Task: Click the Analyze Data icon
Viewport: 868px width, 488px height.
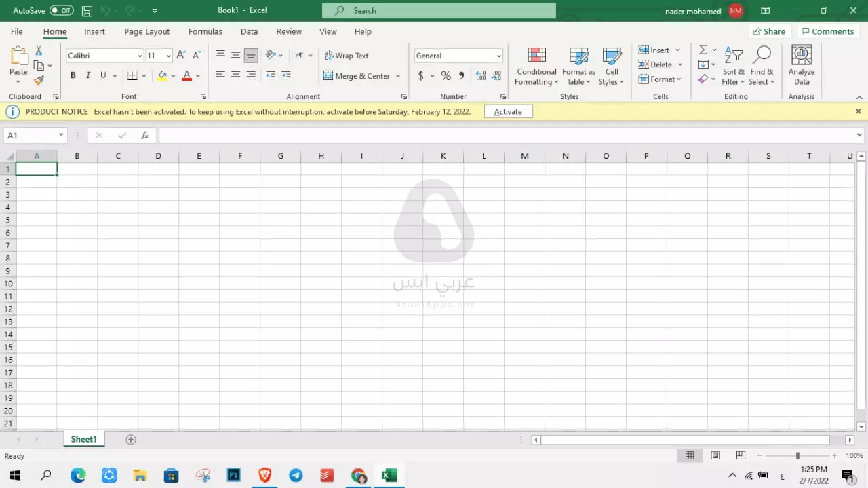Action: [802, 67]
